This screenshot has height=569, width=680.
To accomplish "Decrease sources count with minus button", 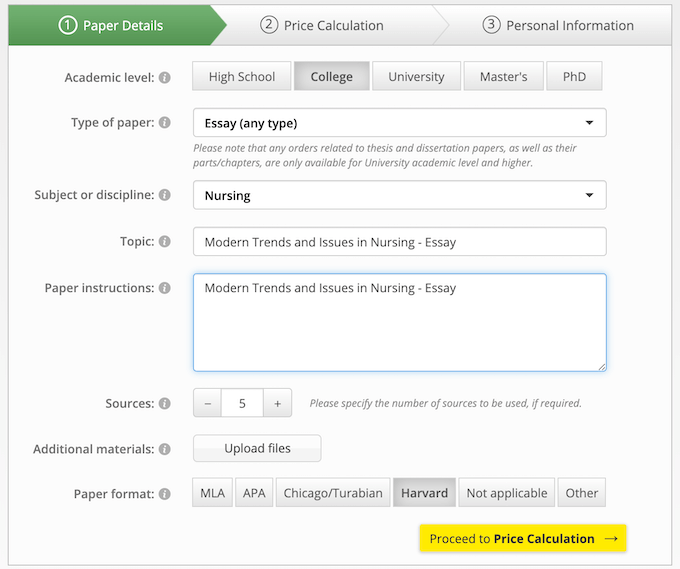I will coord(208,404).
